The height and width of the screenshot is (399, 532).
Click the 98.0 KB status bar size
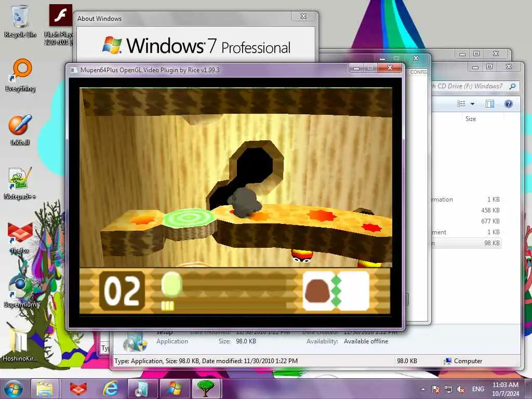(x=407, y=361)
